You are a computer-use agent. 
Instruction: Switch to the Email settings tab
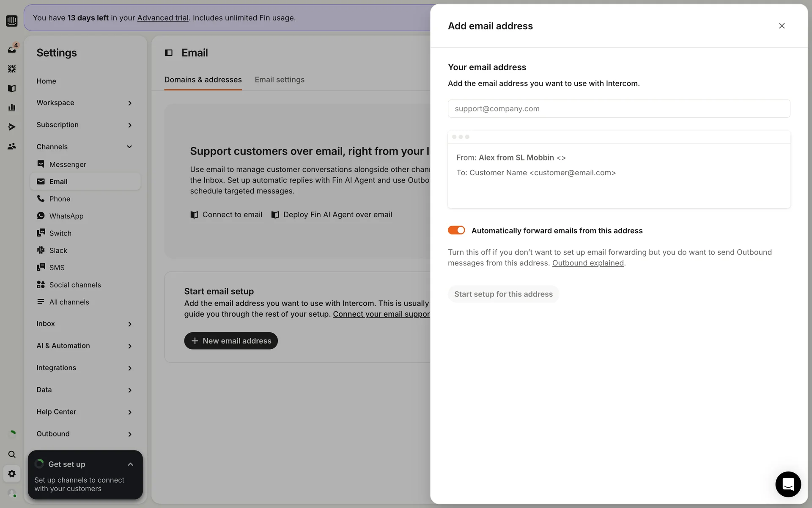pyautogui.click(x=279, y=80)
